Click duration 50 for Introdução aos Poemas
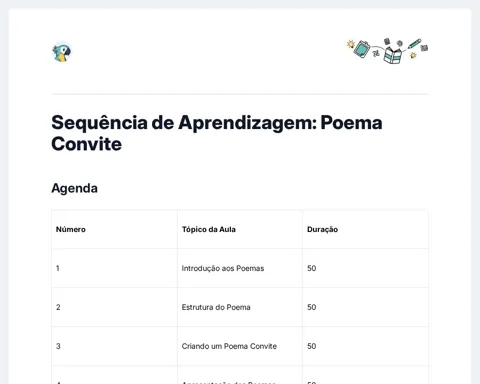 point(312,268)
